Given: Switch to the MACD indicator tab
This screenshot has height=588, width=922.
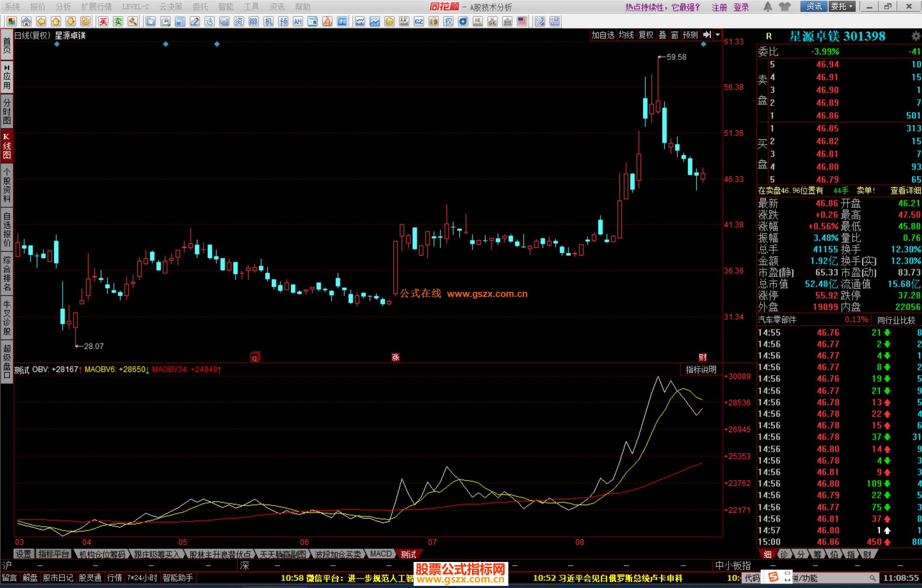Looking at the screenshot, I should [x=381, y=554].
